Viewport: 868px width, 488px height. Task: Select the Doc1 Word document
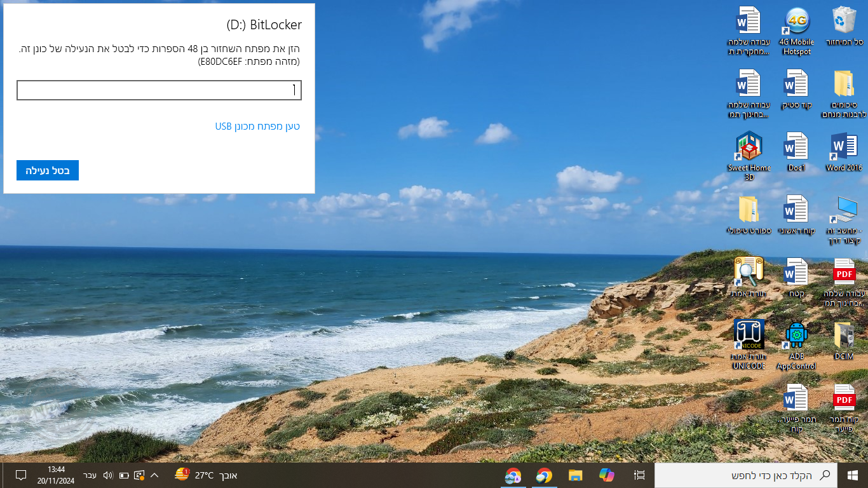(x=797, y=152)
